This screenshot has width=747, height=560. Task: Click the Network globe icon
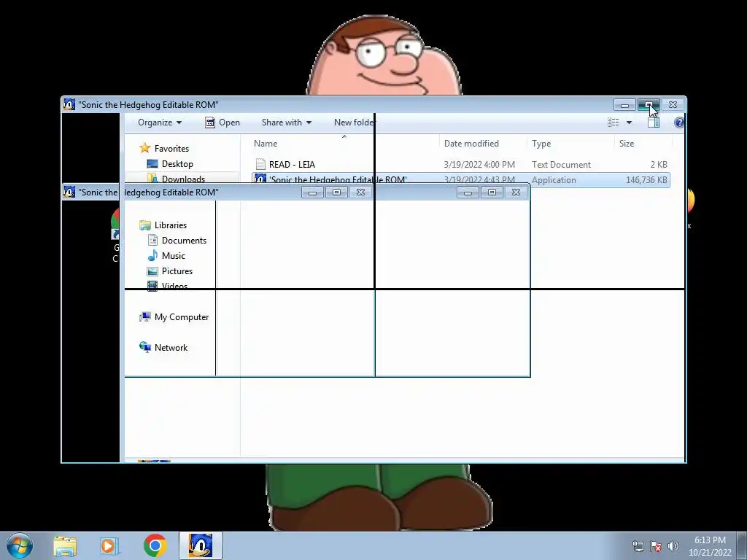coord(145,347)
